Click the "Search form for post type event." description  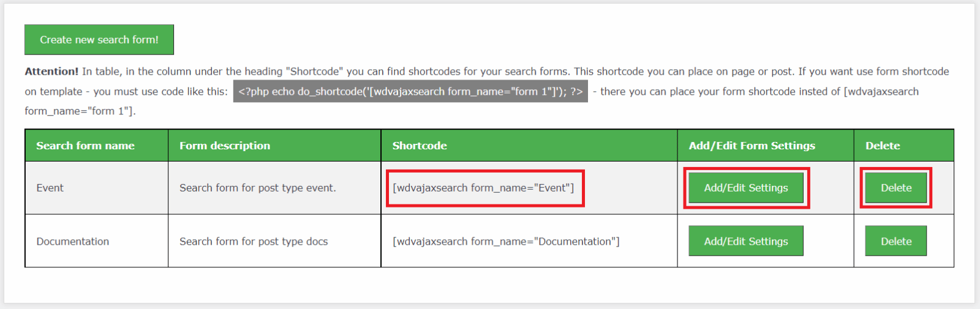tap(257, 188)
